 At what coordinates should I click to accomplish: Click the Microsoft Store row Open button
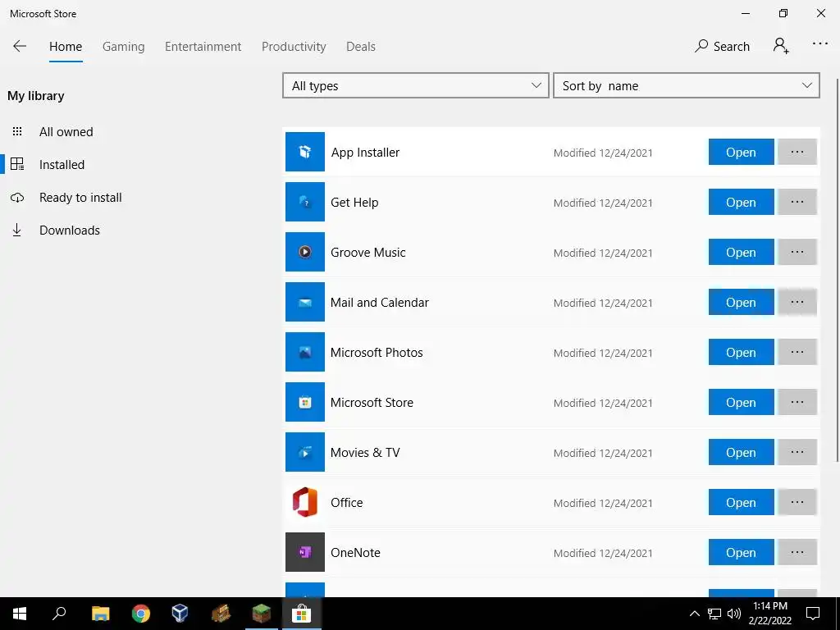(741, 402)
